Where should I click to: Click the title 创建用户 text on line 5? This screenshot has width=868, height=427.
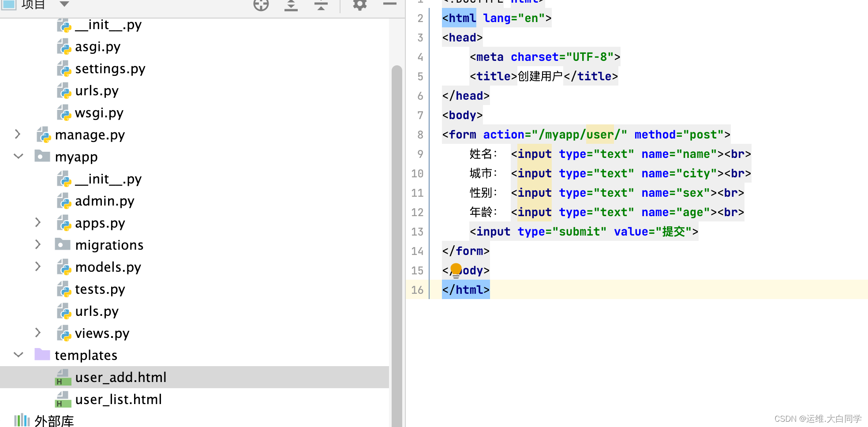click(540, 76)
